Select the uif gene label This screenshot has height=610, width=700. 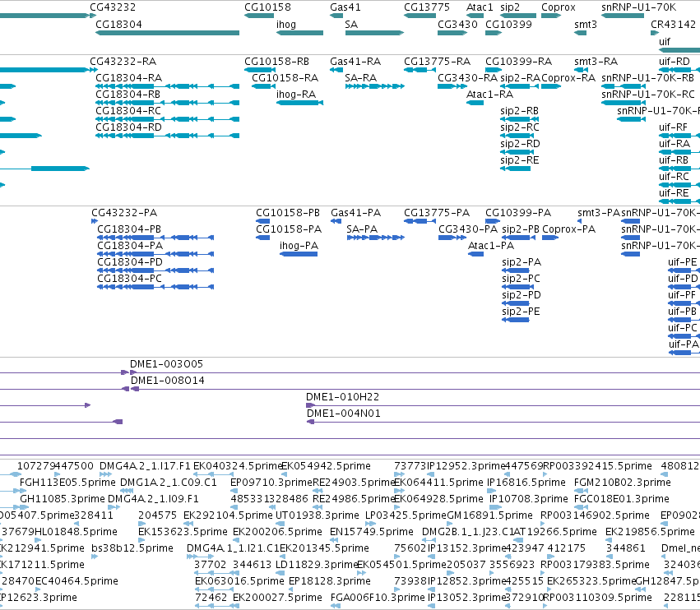(665, 42)
